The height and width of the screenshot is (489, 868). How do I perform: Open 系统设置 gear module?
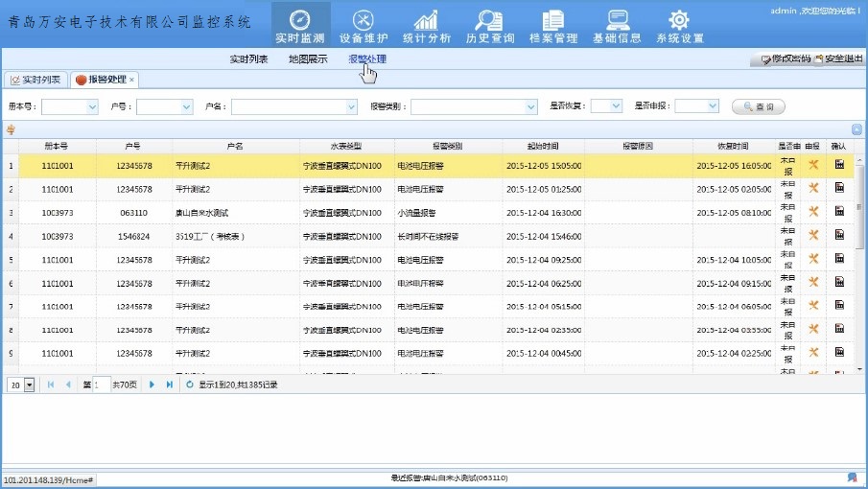point(680,26)
